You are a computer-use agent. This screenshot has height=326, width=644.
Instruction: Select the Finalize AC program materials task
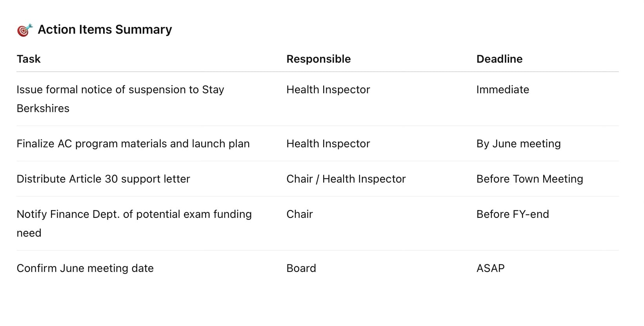[x=133, y=144]
